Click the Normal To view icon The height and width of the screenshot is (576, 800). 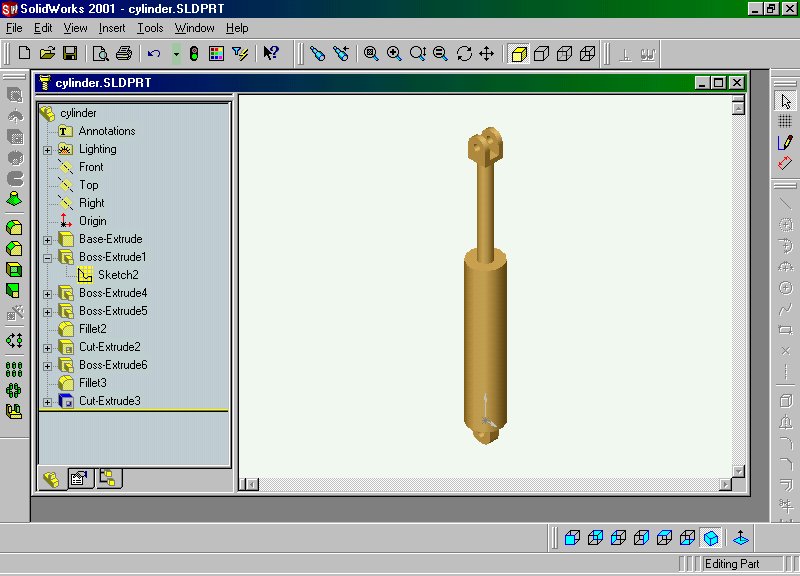741,538
